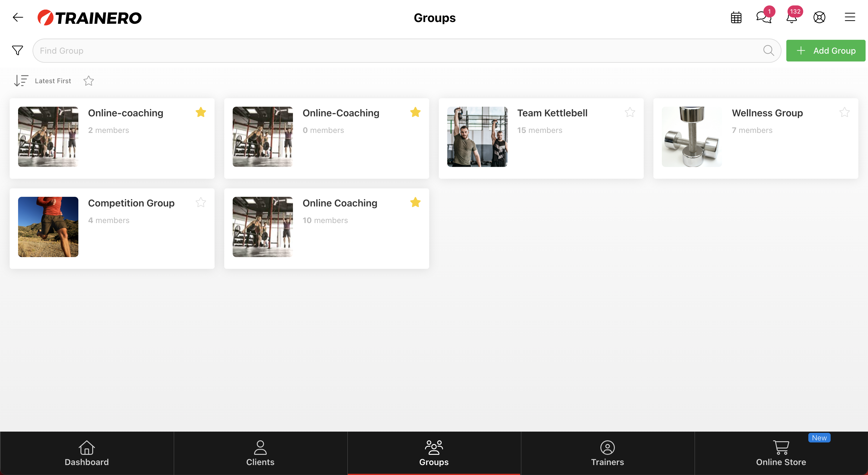
Task: Open notifications bell icon
Action: pos(791,17)
